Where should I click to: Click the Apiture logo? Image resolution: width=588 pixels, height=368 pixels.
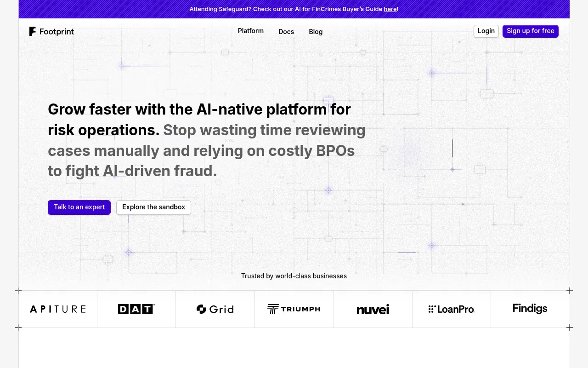[x=58, y=309]
